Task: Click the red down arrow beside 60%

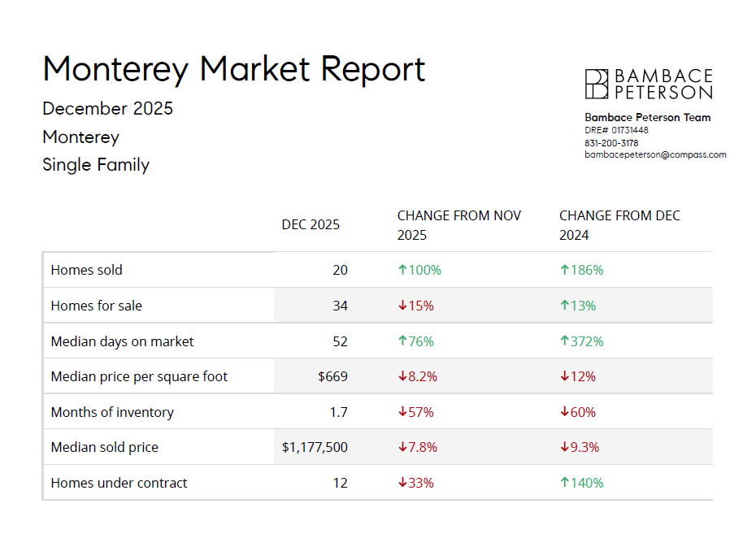Action: tap(564, 413)
